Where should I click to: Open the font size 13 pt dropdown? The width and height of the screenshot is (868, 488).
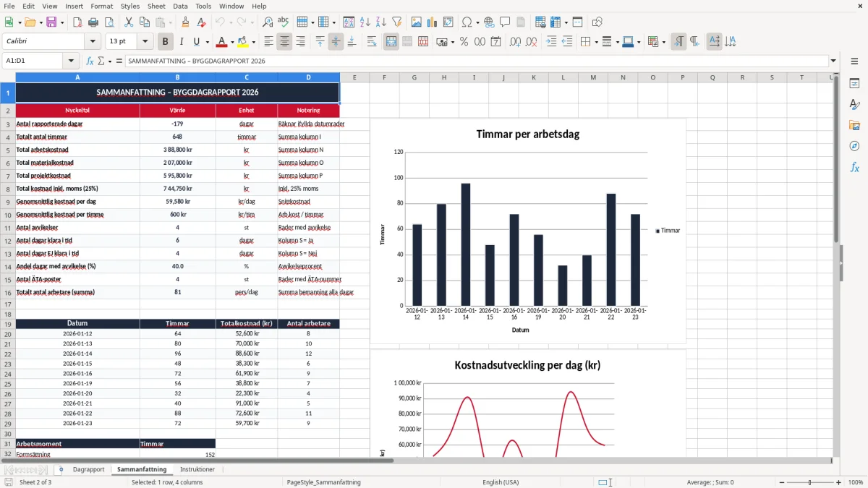click(x=145, y=42)
